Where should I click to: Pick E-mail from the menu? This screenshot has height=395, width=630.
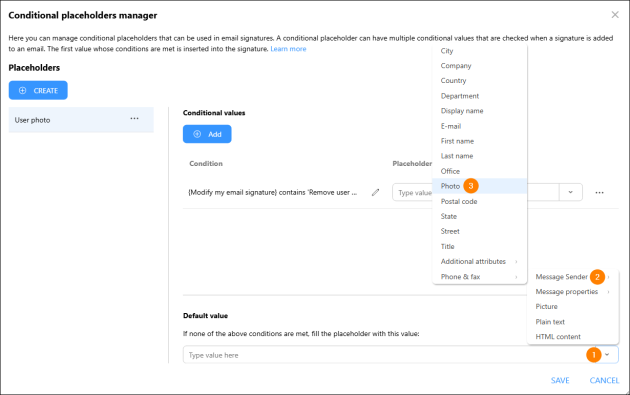point(479,126)
